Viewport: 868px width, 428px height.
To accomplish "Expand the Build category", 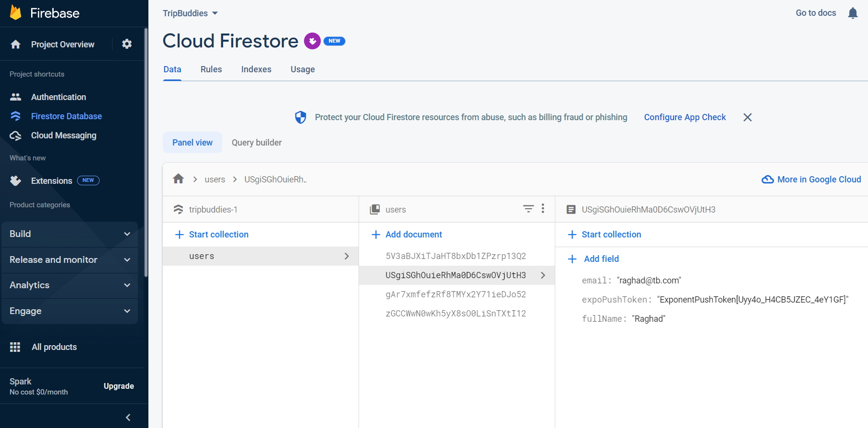I will pos(69,234).
